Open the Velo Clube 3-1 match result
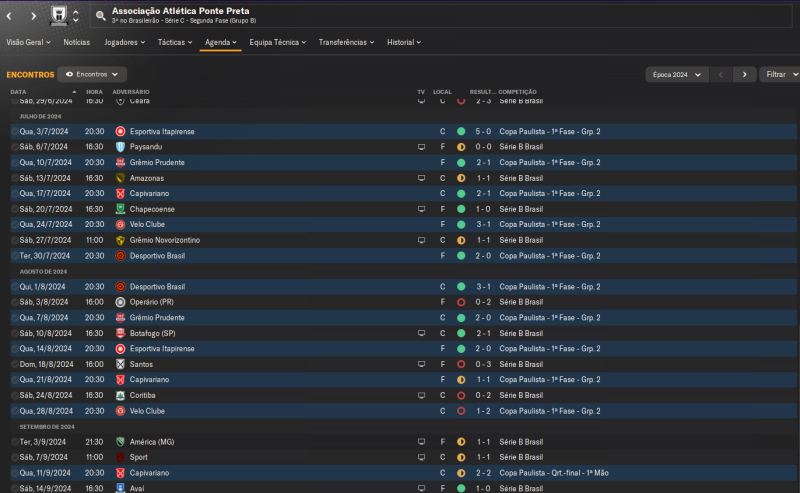800x493 pixels. [x=482, y=224]
